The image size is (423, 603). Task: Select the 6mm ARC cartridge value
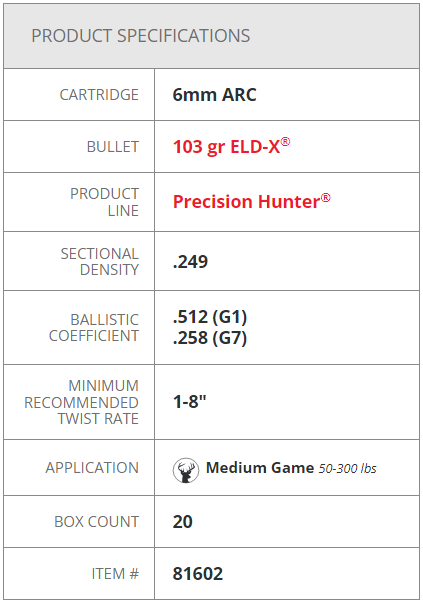(214, 95)
